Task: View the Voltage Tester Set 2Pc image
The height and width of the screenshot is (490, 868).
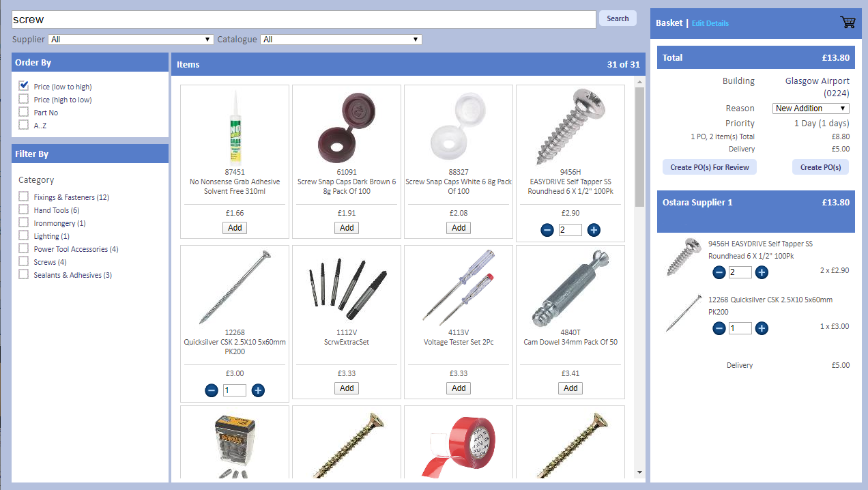Action: coord(459,287)
